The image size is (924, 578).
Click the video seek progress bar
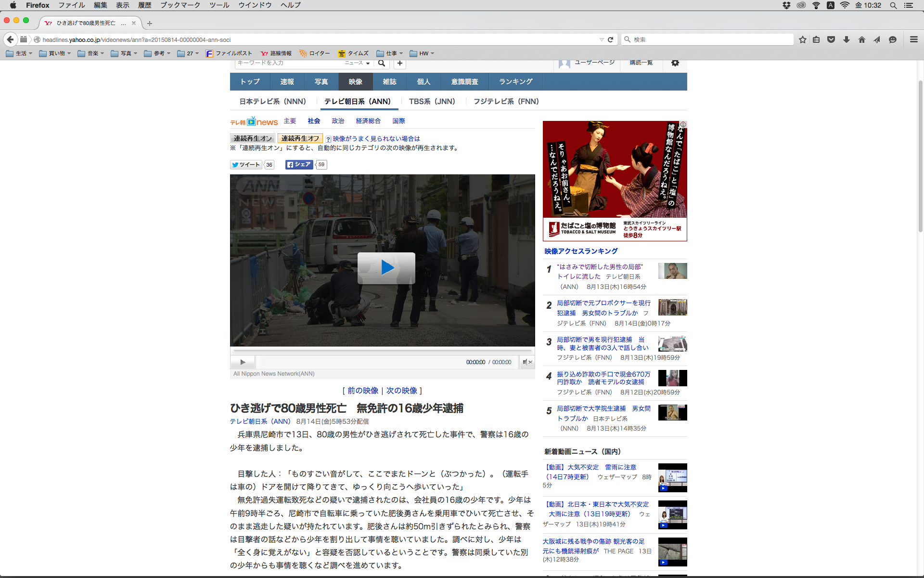click(x=382, y=351)
